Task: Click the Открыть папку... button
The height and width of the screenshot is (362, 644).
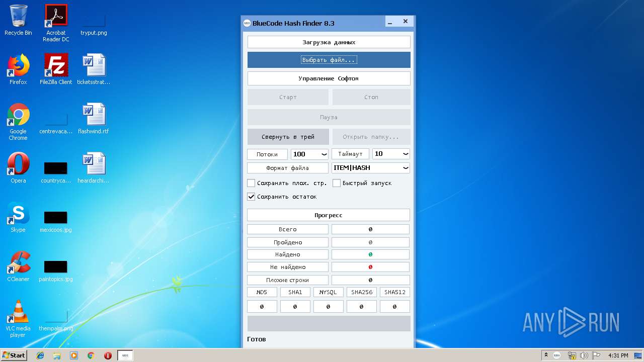Action: point(371,137)
